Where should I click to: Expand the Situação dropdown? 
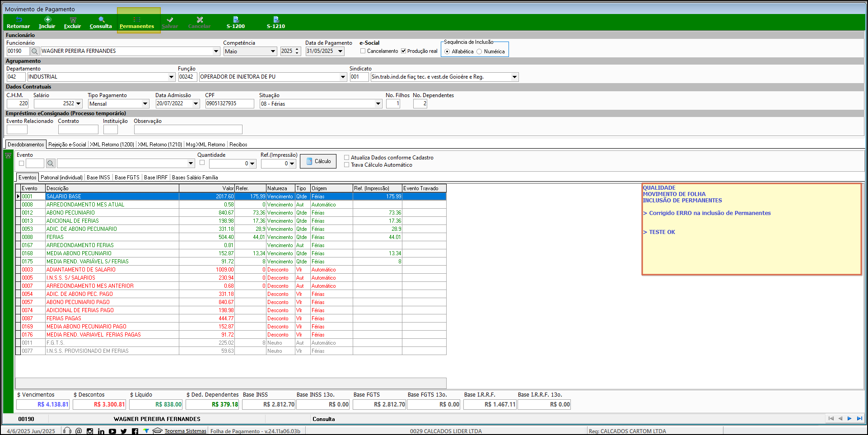(378, 103)
